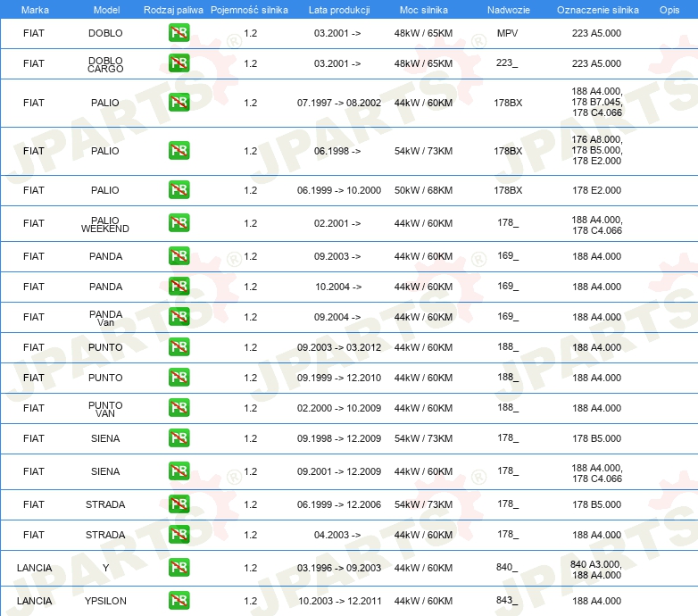The image size is (698, 616).
Task: Click the fuel icon in the SIENA 09.1998 row
Action: (179, 438)
